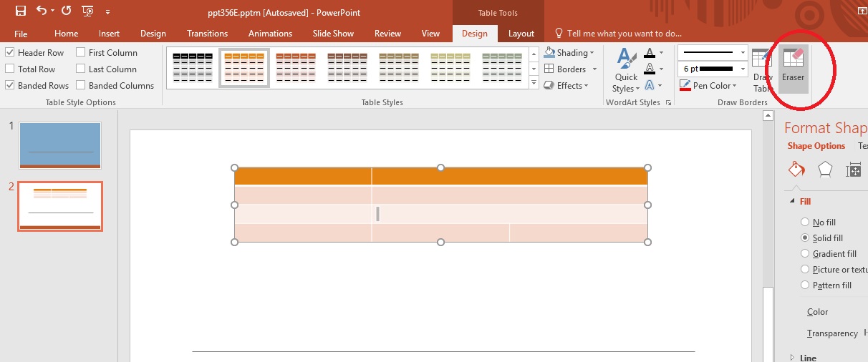This screenshot has height=362, width=868.
Task: Collapse the Fill section
Action: pyautogui.click(x=793, y=202)
